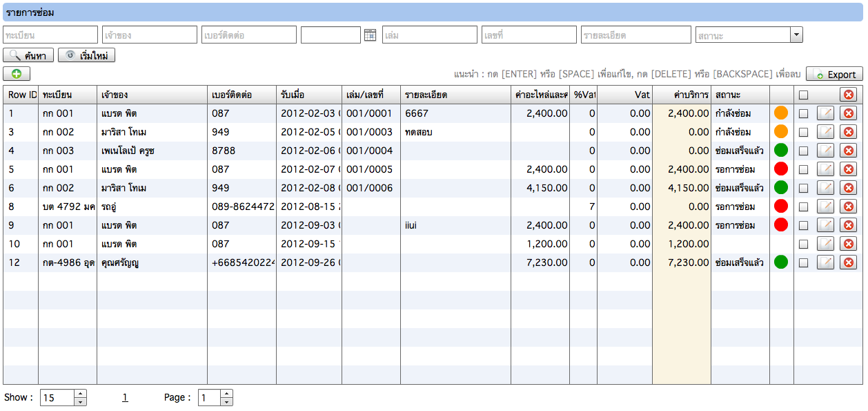Increase the Show rows count stepper
The width and height of the screenshot is (868, 411).
click(x=81, y=394)
